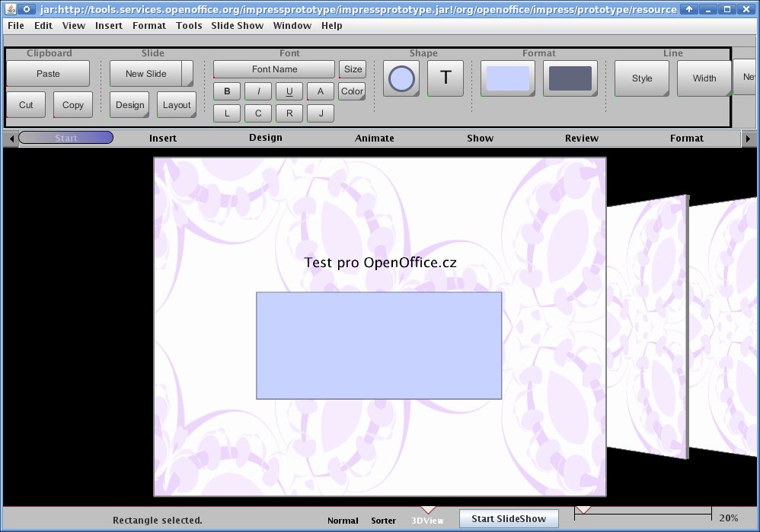The height and width of the screenshot is (532, 760).
Task: Open the Insert menu in menu bar
Action: pyautogui.click(x=109, y=26)
